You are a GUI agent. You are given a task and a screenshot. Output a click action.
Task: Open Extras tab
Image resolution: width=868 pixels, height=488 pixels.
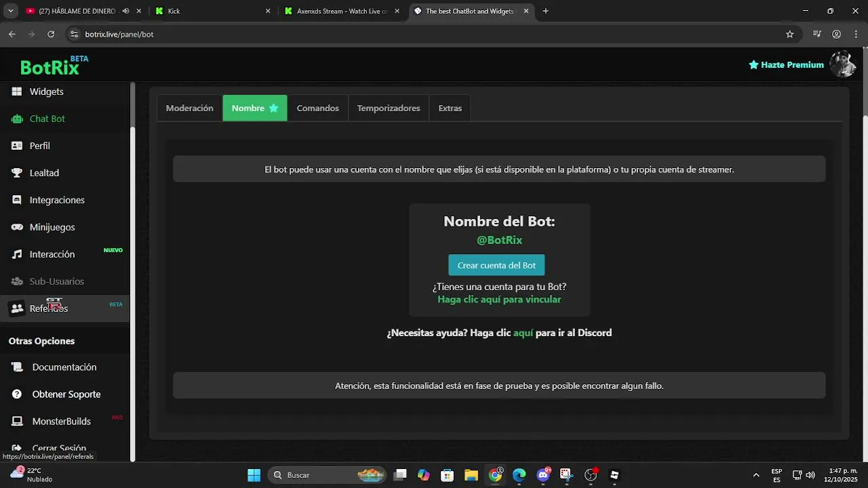pos(450,108)
